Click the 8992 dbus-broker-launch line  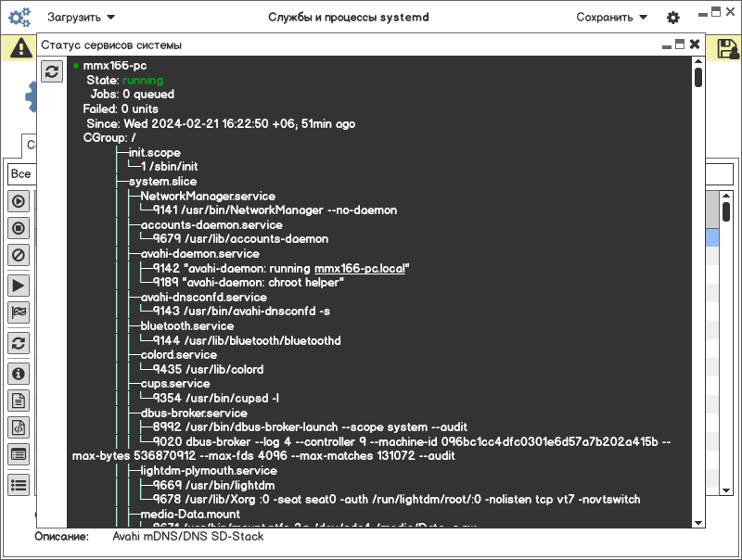pyautogui.click(x=310, y=427)
